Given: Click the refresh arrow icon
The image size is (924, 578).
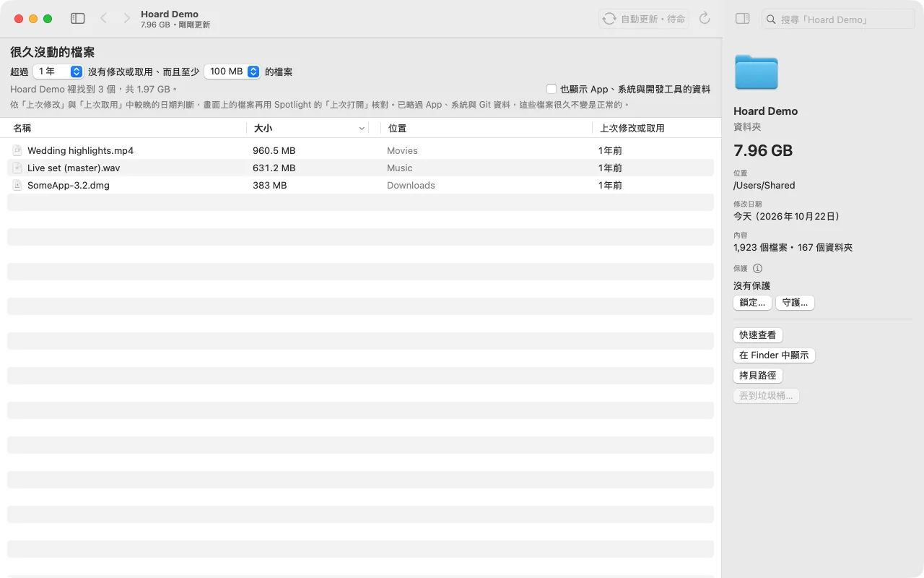Looking at the screenshot, I should (x=705, y=19).
